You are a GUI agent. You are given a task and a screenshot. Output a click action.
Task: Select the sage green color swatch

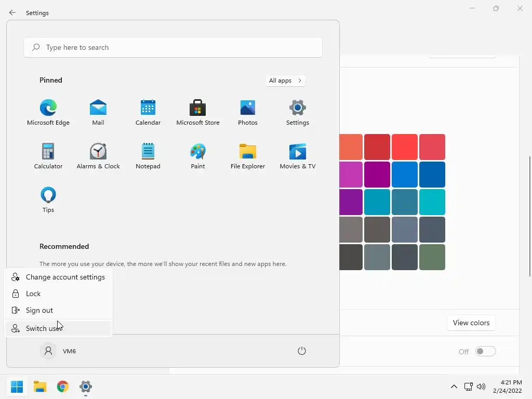pos(432,257)
